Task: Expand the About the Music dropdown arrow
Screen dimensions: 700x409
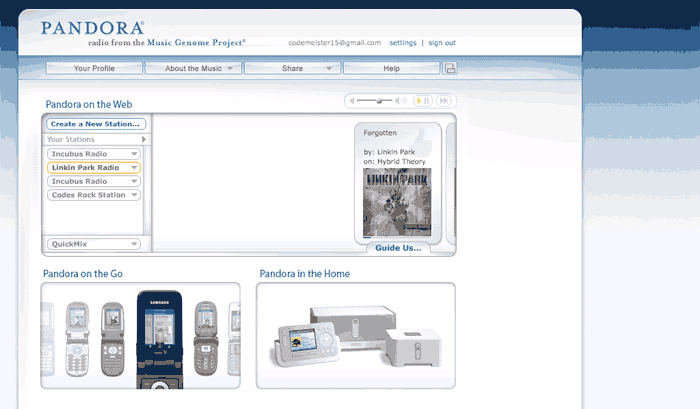Action: (x=230, y=68)
